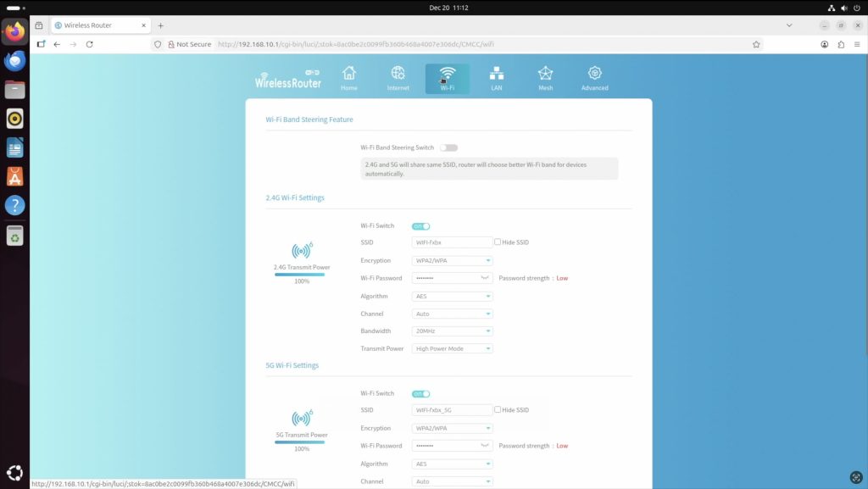The height and width of the screenshot is (489, 868).
Task: Bookmark this page with the star icon
Action: [756, 44]
